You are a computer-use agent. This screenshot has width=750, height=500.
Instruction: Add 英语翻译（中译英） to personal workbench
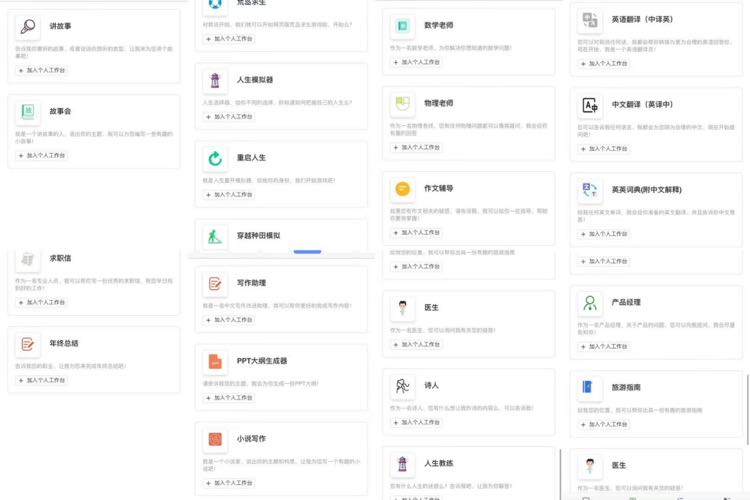[604, 64]
